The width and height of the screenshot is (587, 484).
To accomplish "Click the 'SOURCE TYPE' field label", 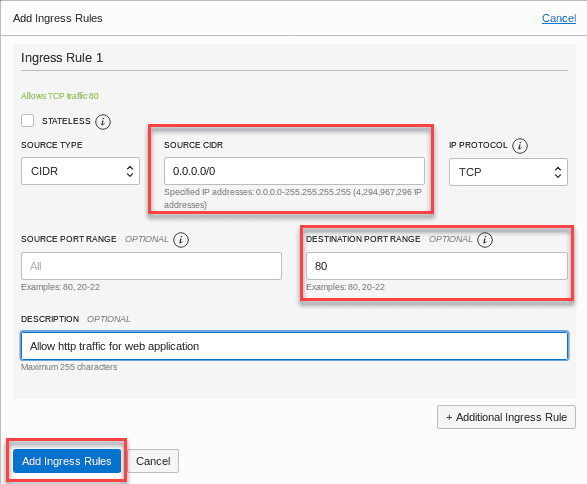I will click(52, 145).
